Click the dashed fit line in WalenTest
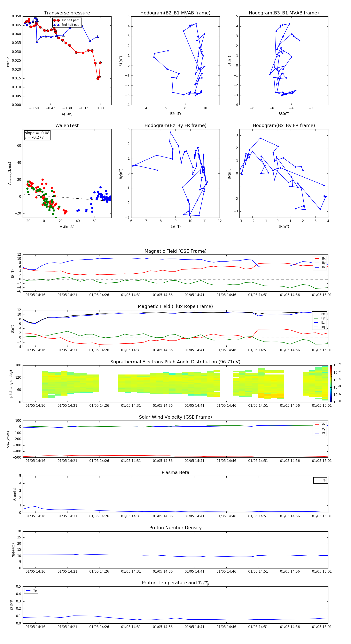351x644 pixels. click(67, 197)
